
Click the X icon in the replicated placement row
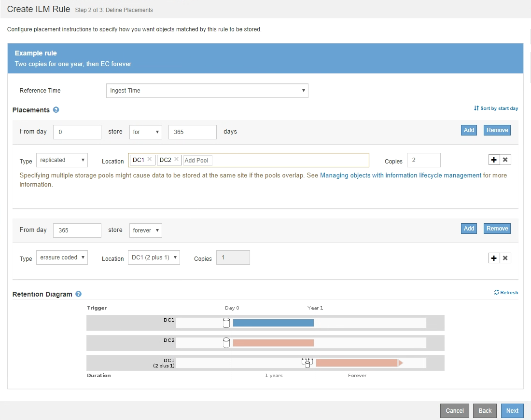coord(505,160)
